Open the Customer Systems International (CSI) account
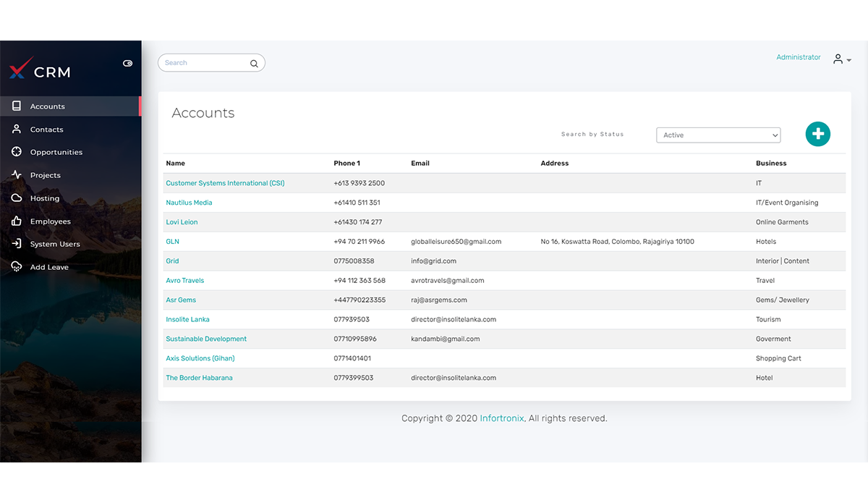Viewport: 868px width, 503px height. pos(225,183)
